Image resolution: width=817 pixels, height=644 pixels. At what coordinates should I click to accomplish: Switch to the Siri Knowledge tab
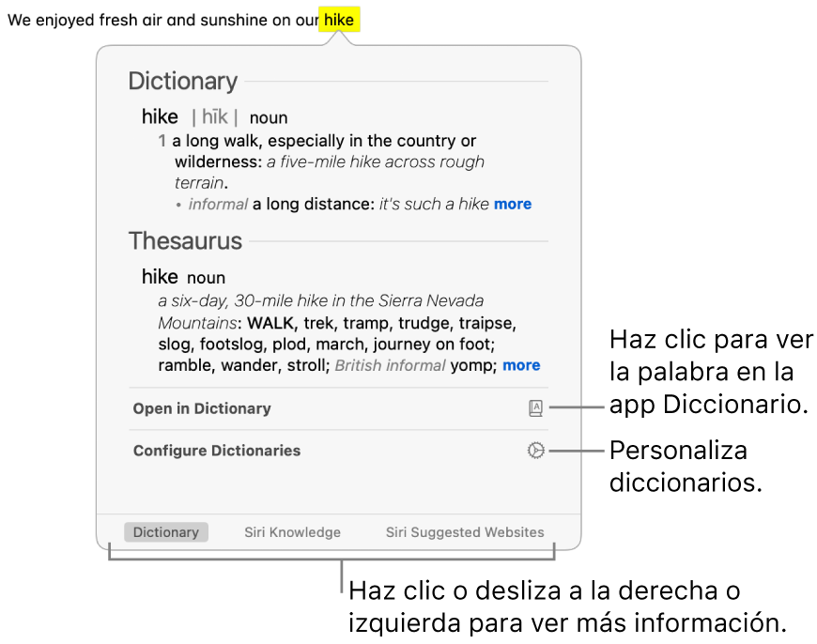[x=292, y=532]
